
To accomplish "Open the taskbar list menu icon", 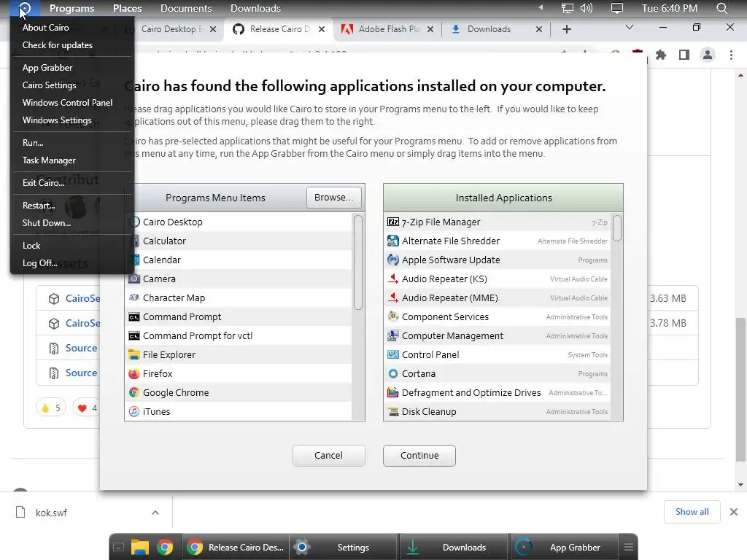I will tap(628, 547).
